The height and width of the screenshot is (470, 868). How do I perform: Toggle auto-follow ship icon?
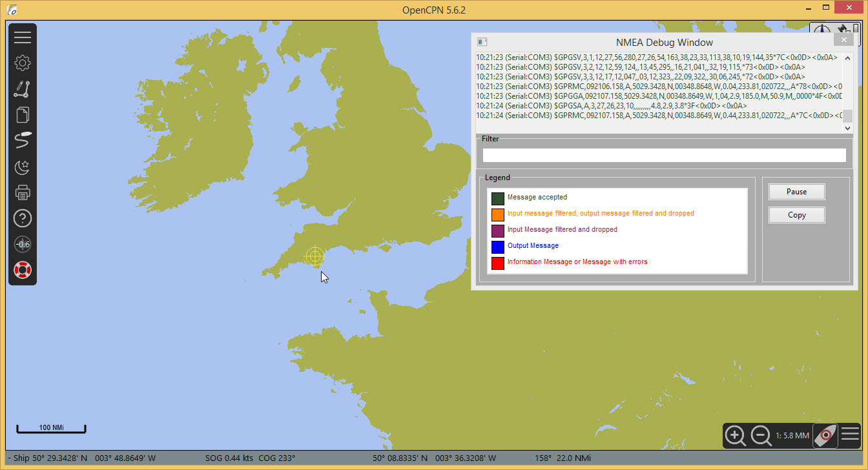[825, 436]
